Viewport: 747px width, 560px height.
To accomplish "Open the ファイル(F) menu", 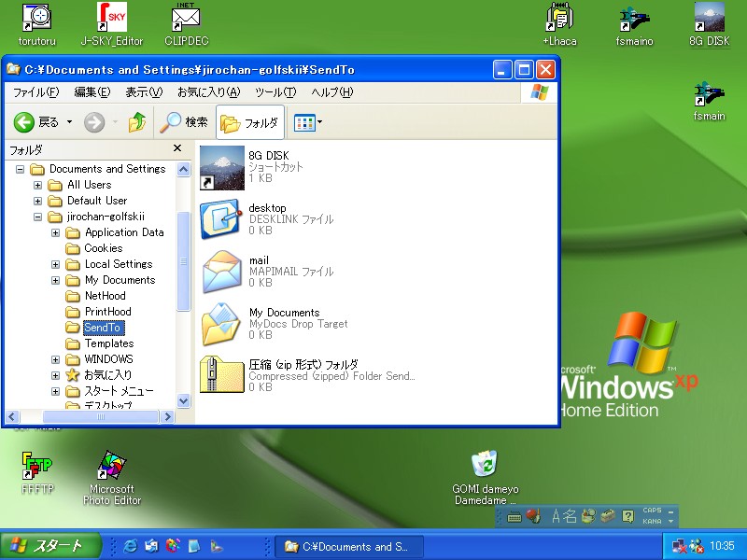I will click(x=35, y=91).
